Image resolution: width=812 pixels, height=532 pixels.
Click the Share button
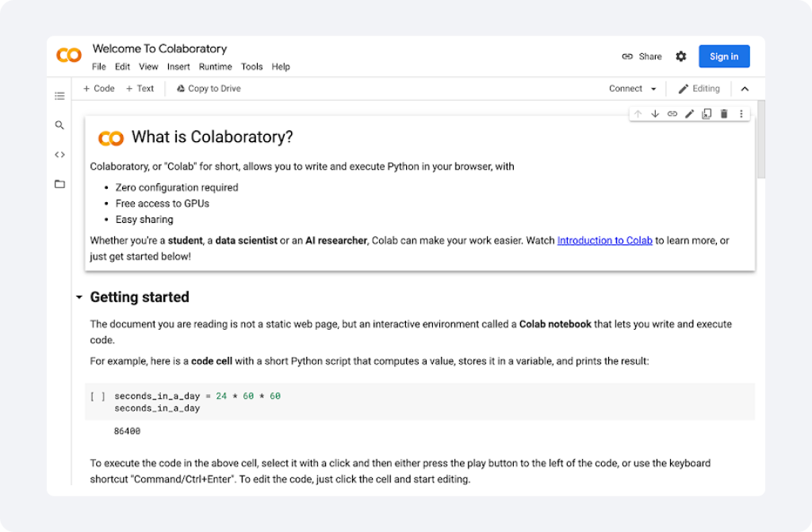(642, 56)
